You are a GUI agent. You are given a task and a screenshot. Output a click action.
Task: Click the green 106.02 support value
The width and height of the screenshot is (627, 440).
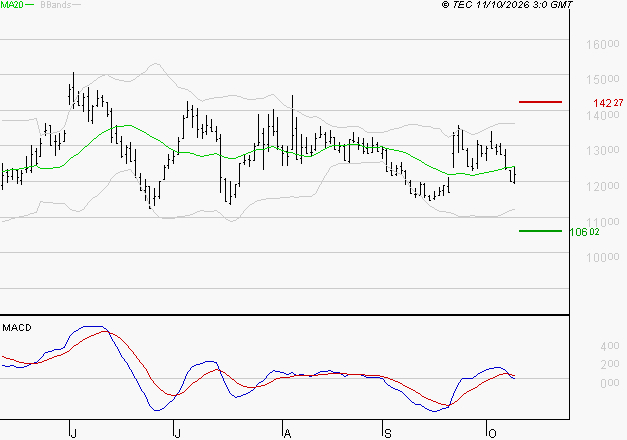click(585, 232)
